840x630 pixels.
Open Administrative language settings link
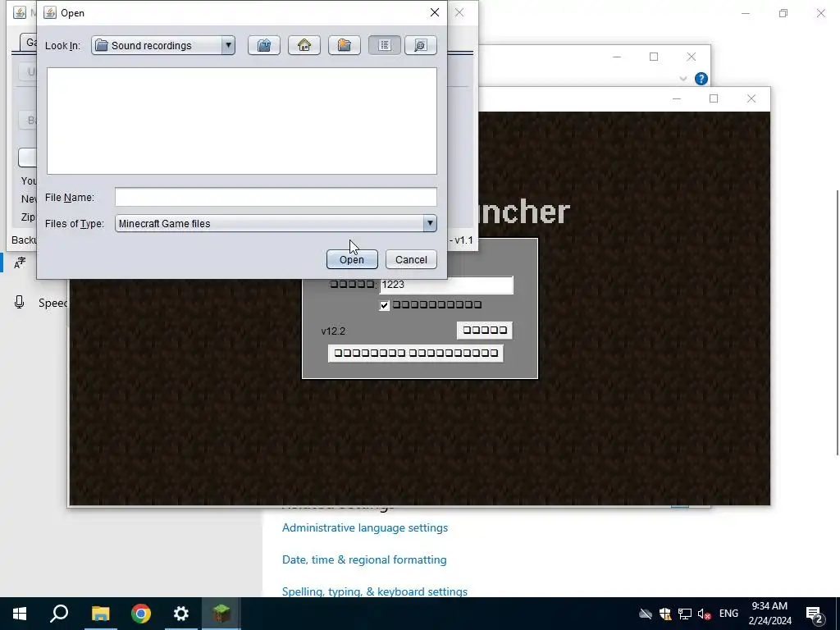[x=365, y=527]
